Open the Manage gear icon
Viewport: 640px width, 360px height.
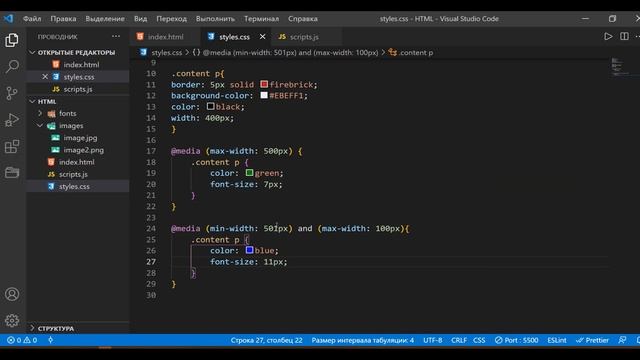tap(12, 320)
